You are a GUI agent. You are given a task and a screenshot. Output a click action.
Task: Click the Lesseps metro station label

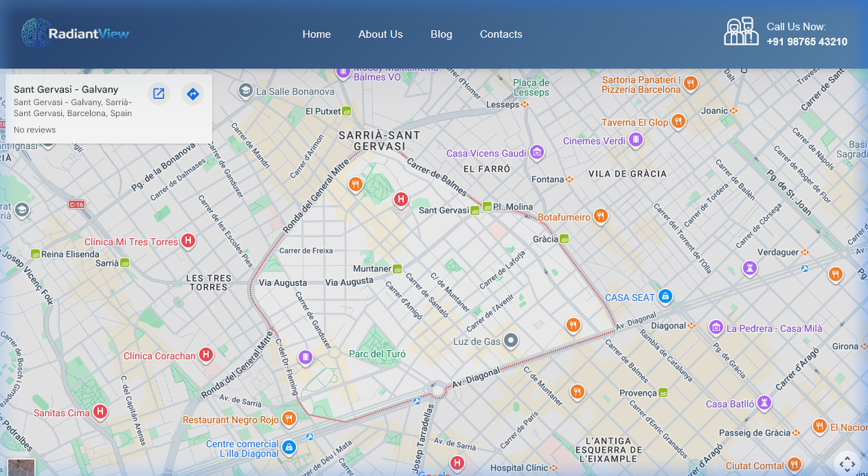pyautogui.click(x=503, y=104)
